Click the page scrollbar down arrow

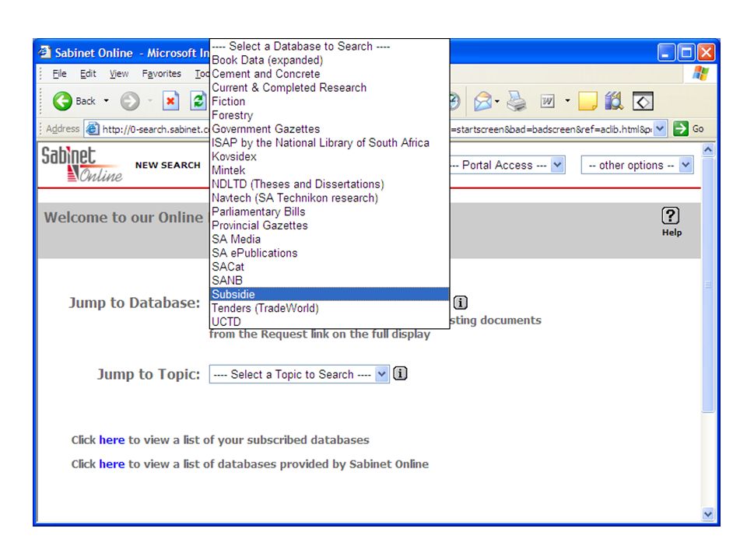[708, 514]
